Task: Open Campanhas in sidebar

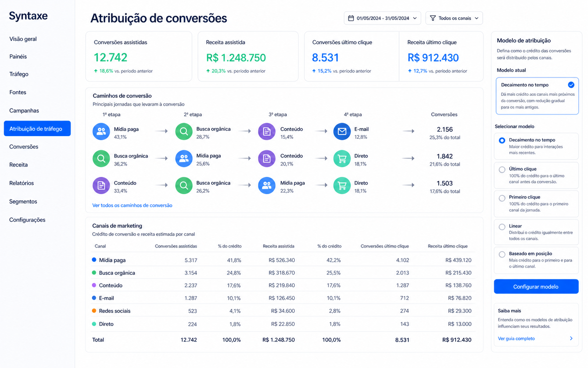Action: 24,110
